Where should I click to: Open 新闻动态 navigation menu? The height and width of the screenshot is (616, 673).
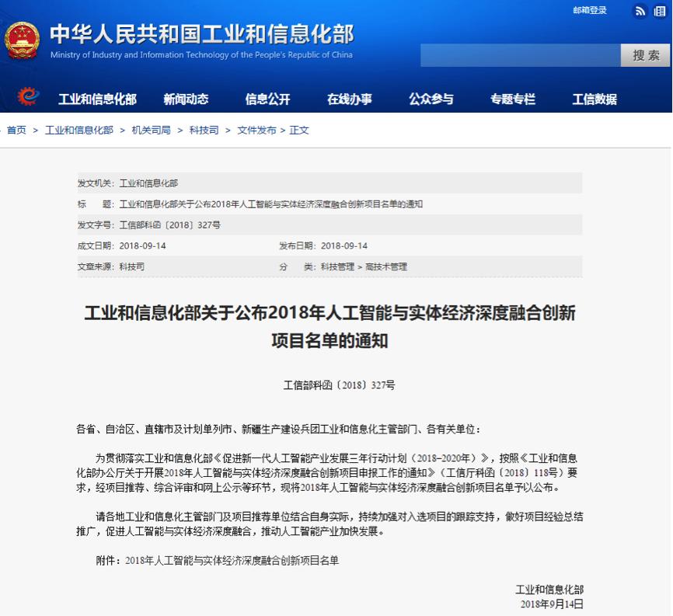(186, 99)
